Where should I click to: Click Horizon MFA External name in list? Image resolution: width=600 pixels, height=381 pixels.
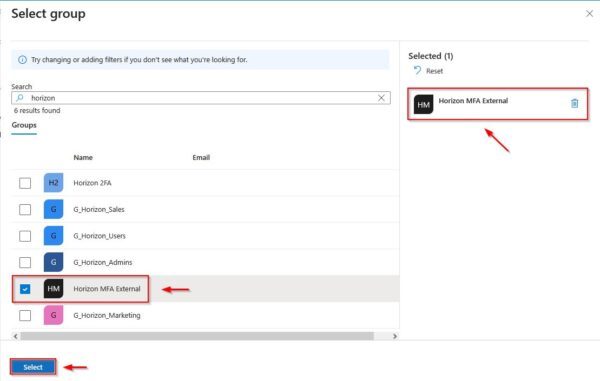point(107,289)
